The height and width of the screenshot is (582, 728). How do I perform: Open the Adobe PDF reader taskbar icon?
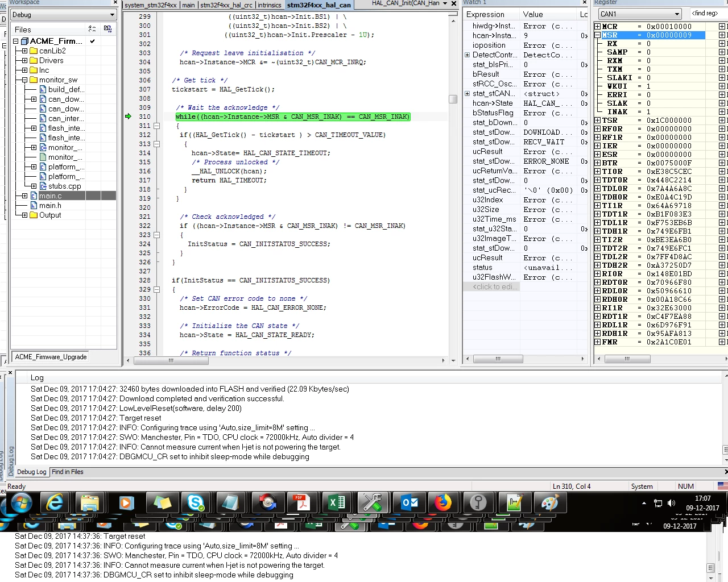[x=301, y=503]
